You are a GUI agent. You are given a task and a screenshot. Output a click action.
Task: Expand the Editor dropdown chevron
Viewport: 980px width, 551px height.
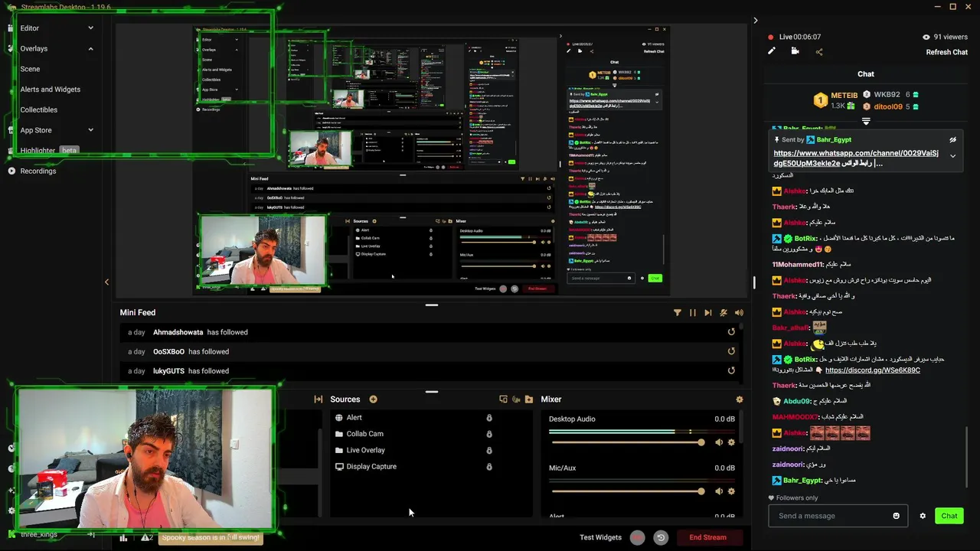click(90, 28)
